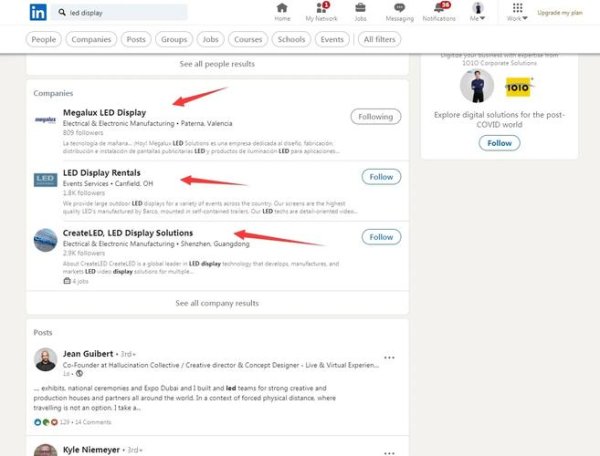The height and width of the screenshot is (456, 600).
Task: Open the Notifications bell icon
Action: [439, 12]
